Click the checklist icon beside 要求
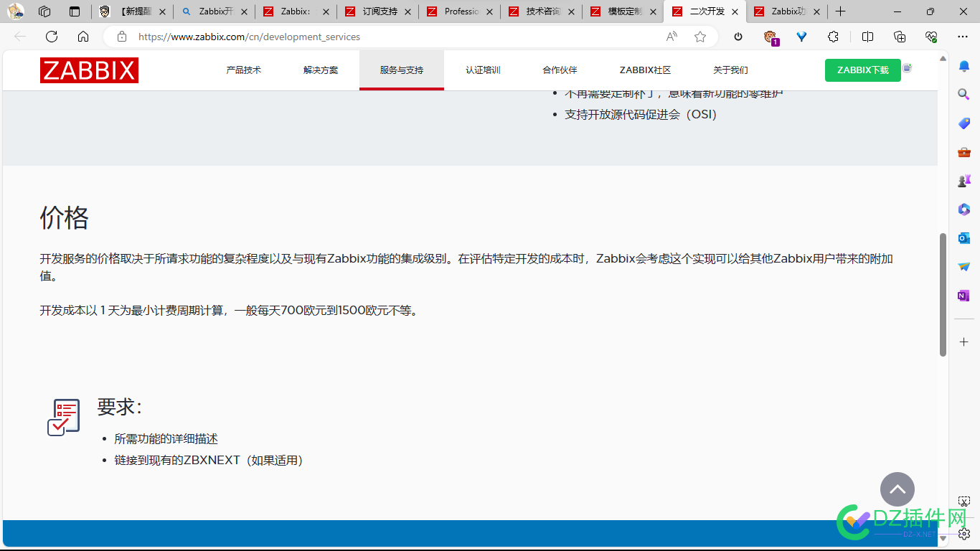980x551 pixels. coord(64,418)
